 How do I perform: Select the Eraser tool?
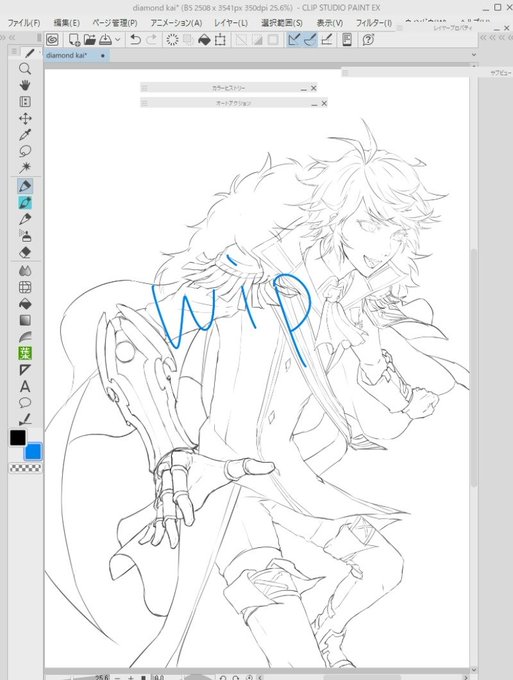25,252
